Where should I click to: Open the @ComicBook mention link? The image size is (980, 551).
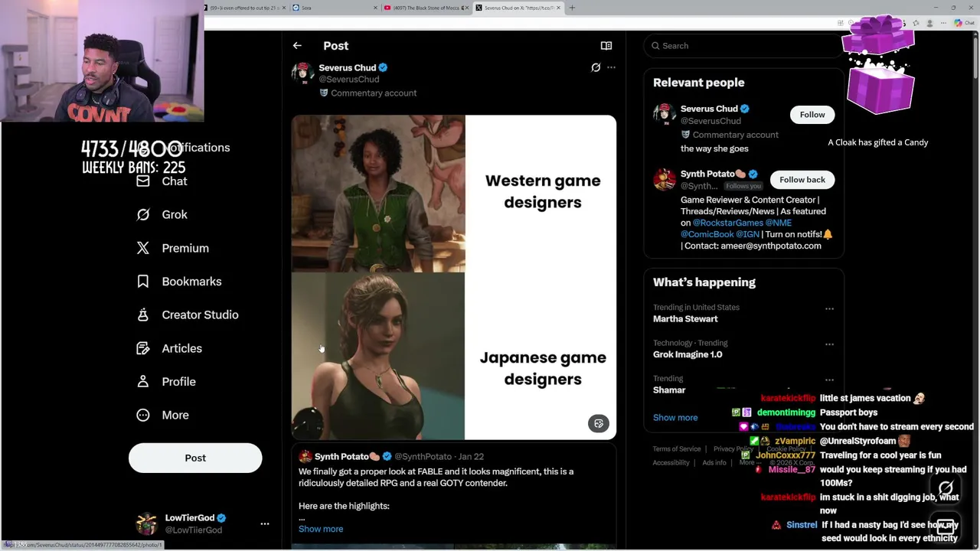(707, 234)
